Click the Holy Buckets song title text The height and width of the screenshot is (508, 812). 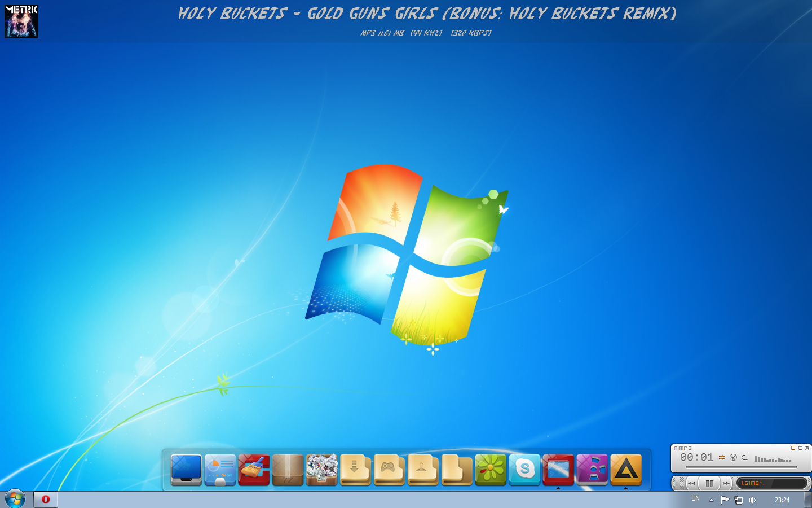point(427,14)
